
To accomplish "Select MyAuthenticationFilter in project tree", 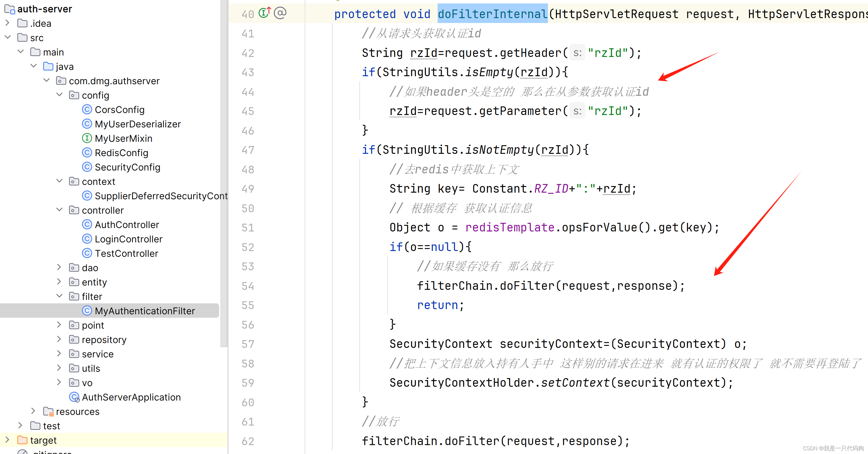I will 145,311.
